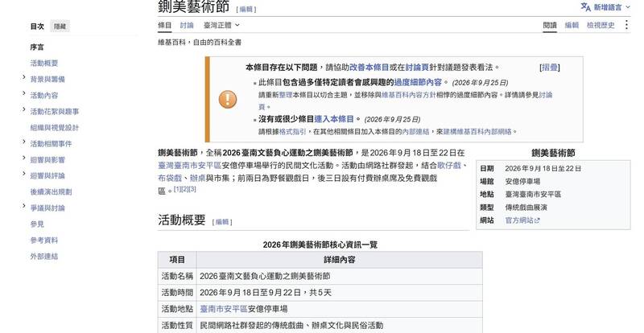Jump to 序言 in the contents
Image resolution: width=644 pixels, height=333 pixels.
37,47
